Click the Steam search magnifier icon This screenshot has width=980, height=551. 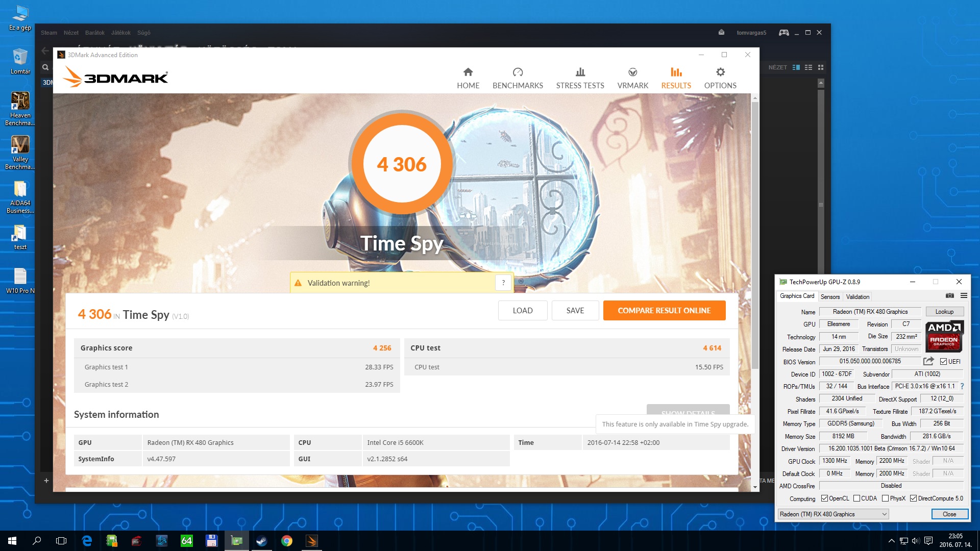tap(45, 67)
